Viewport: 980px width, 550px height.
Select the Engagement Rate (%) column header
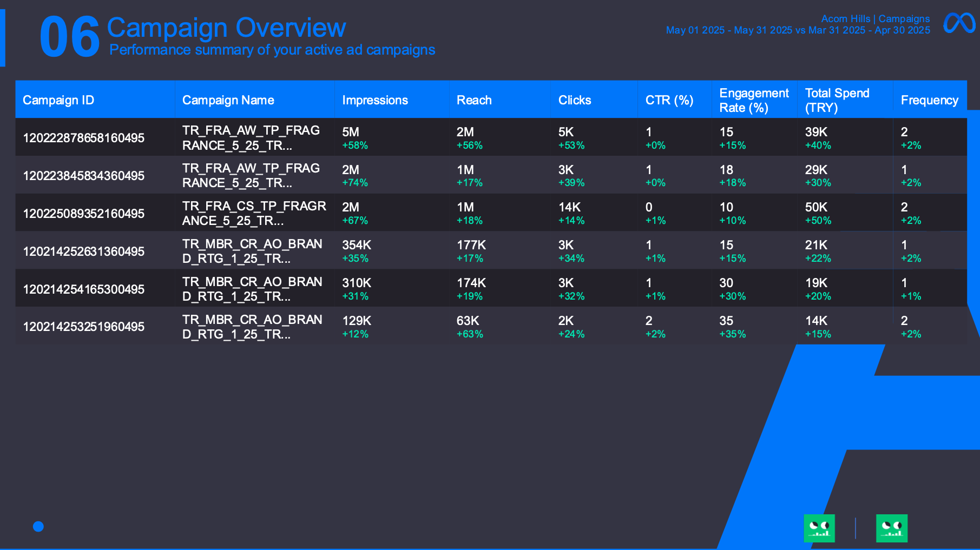point(754,100)
